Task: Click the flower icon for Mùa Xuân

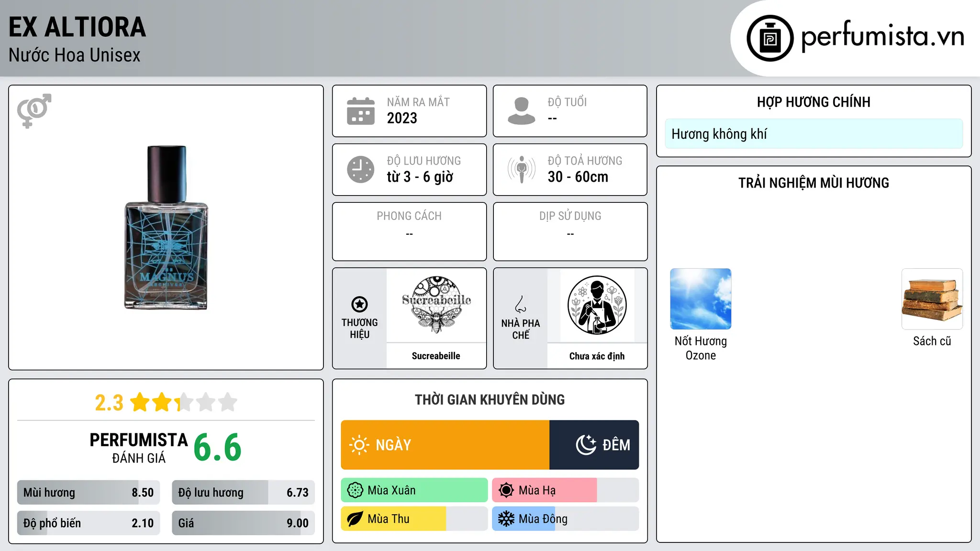Action: coord(355,490)
